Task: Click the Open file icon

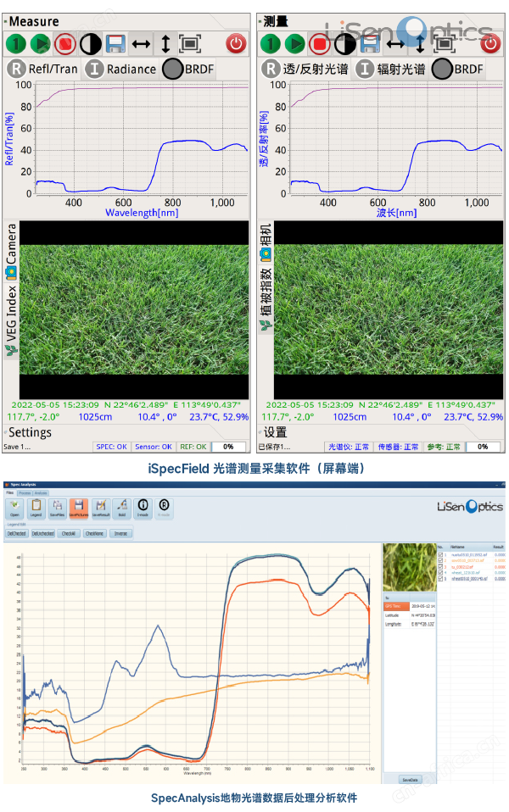Action: [14, 508]
